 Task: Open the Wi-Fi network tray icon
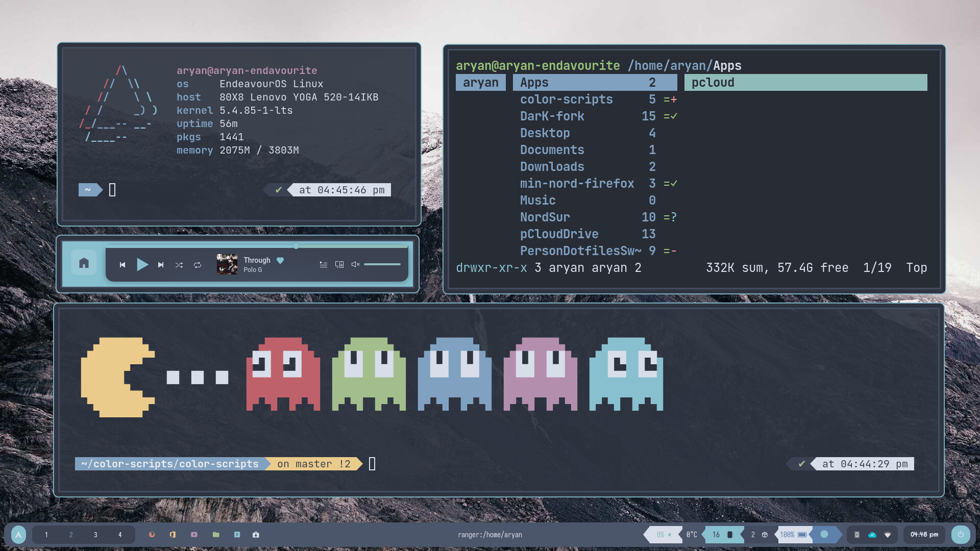tap(888, 535)
